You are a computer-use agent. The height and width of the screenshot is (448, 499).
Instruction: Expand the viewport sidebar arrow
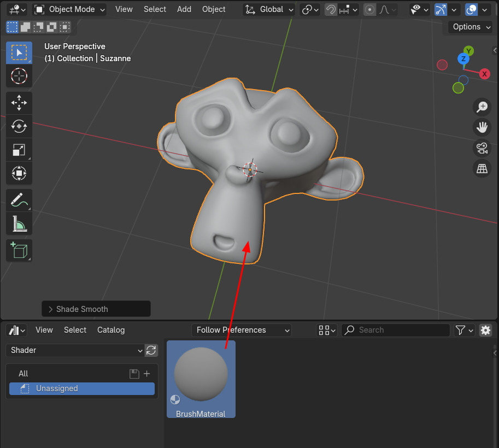coord(495,50)
